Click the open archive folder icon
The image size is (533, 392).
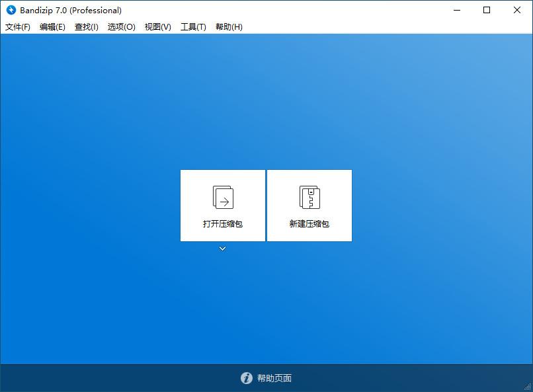[x=223, y=196]
